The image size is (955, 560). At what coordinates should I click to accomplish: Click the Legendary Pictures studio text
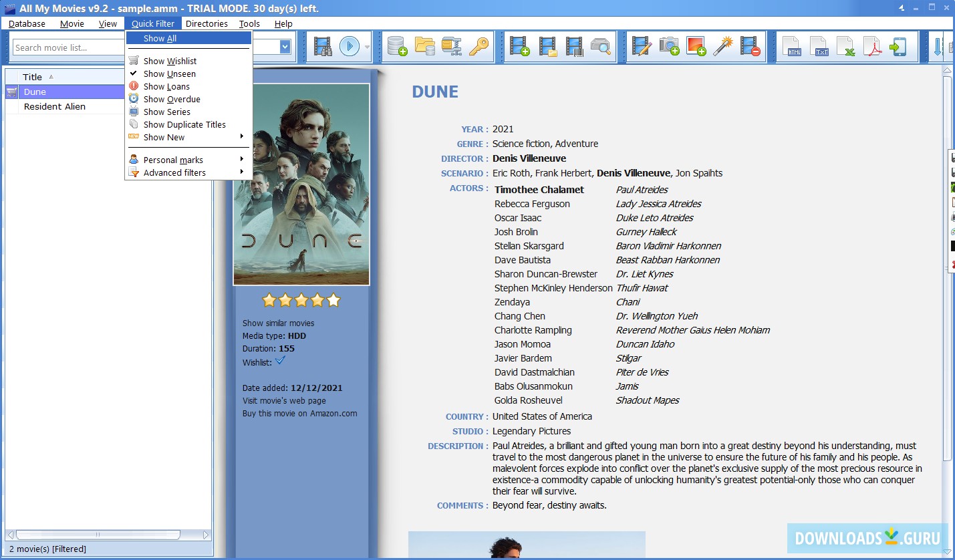coord(531,431)
